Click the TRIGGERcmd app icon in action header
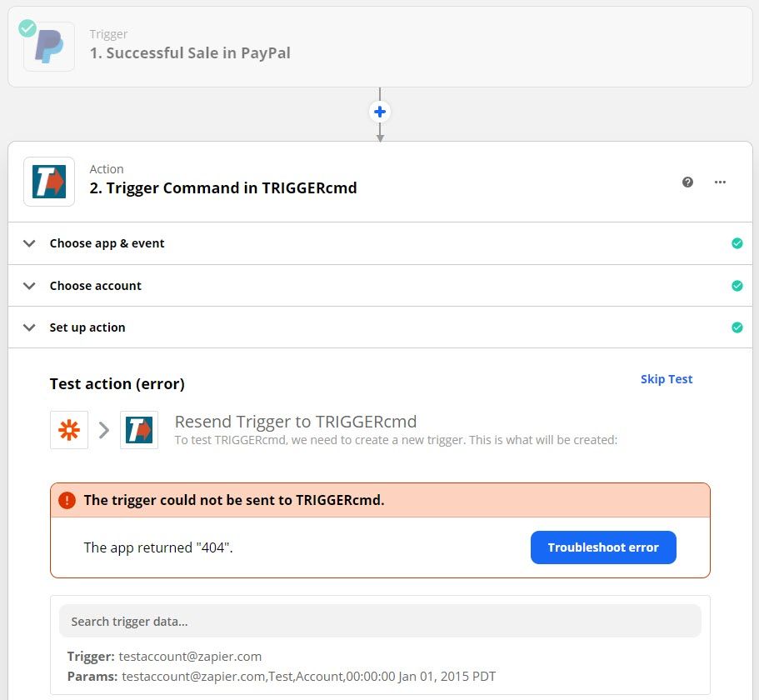 click(49, 182)
